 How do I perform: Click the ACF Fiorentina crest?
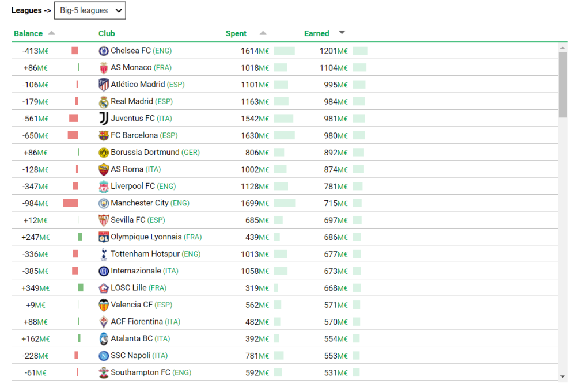[x=104, y=322]
